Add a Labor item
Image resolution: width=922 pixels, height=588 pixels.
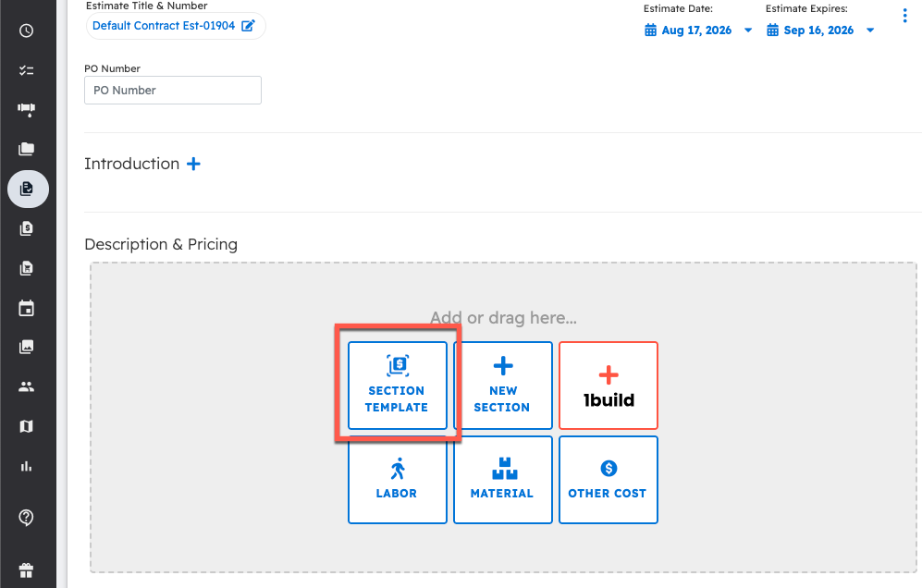click(x=397, y=480)
